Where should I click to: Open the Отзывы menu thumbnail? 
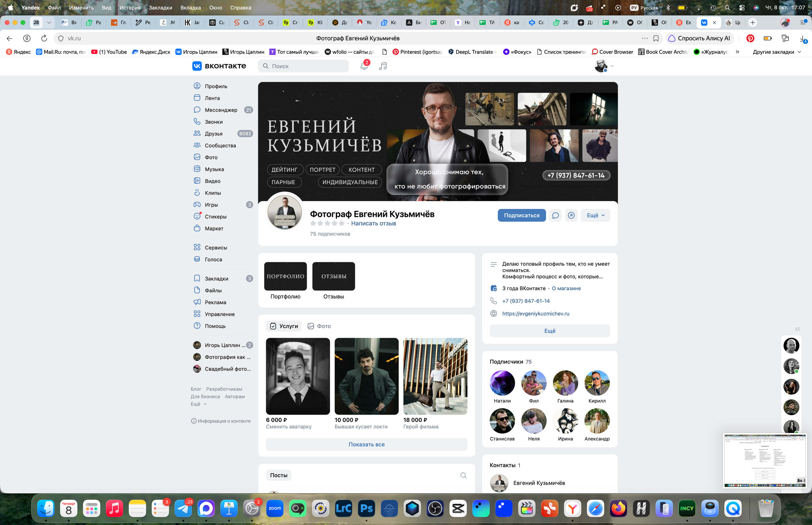point(333,276)
